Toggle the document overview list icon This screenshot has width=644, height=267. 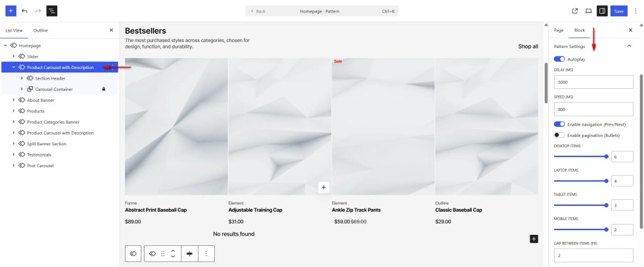click(52, 11)
